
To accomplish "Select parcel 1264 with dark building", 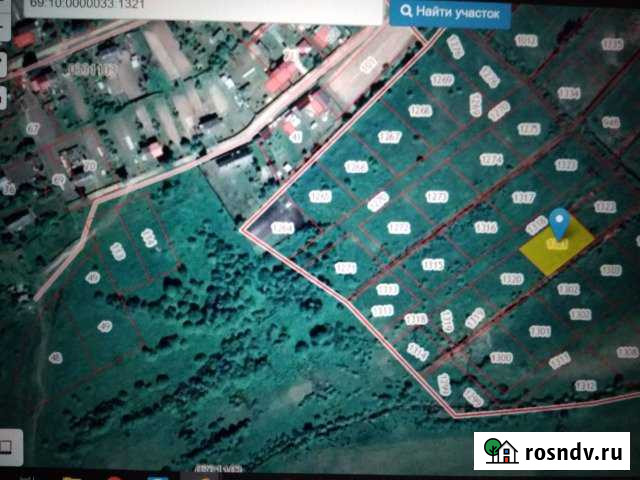I will 283,228.
